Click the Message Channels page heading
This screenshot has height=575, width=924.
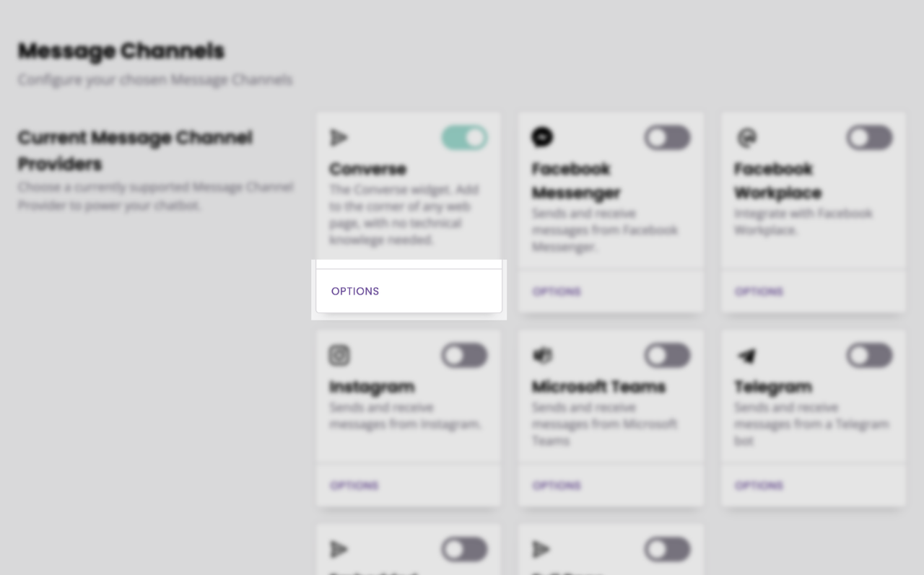tap(121, 51)
